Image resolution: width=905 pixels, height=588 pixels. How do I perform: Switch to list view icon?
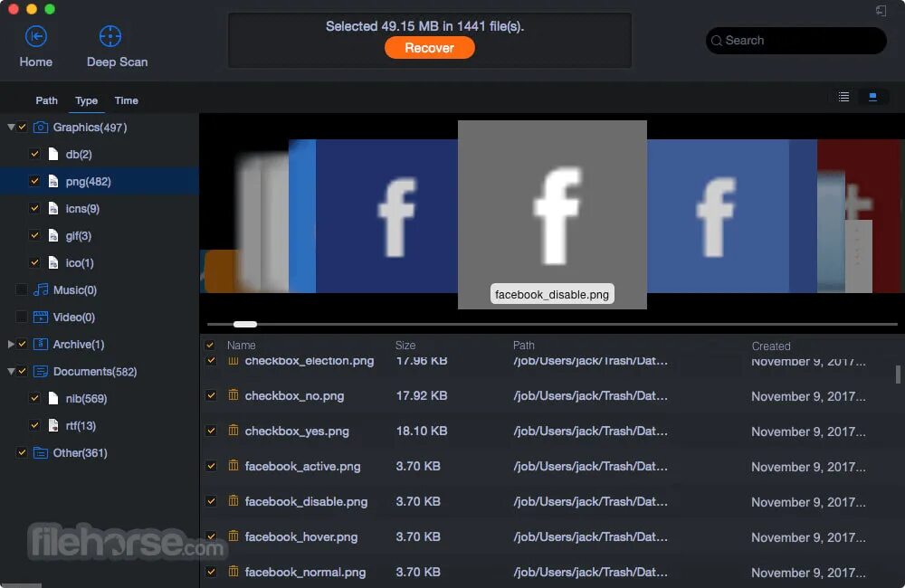843,97
